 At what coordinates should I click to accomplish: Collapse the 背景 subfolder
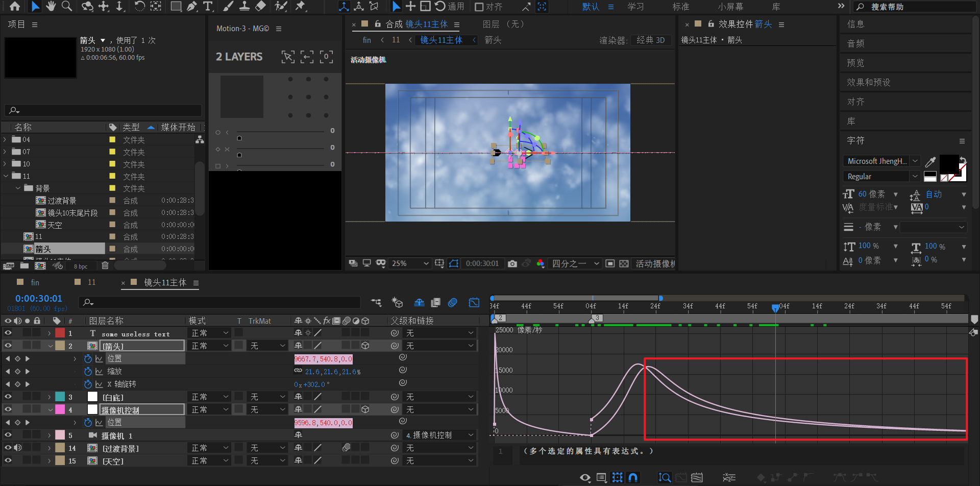[18, 188]
